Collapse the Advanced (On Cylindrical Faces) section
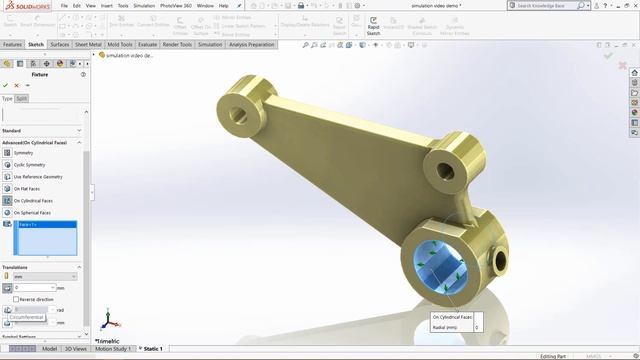This screenshot has width=640, height=360. pyautogui.click(x=79, y=142)
